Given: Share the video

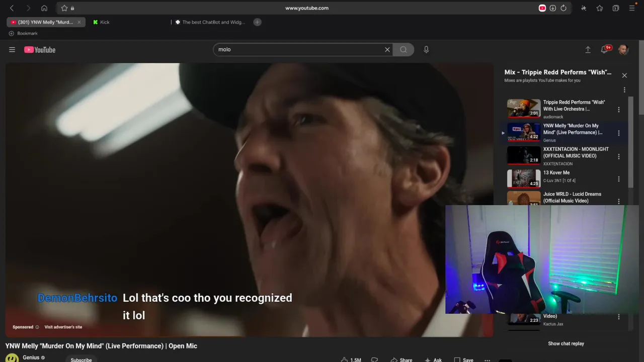Looking at the screenshot, I should point(401,360).
